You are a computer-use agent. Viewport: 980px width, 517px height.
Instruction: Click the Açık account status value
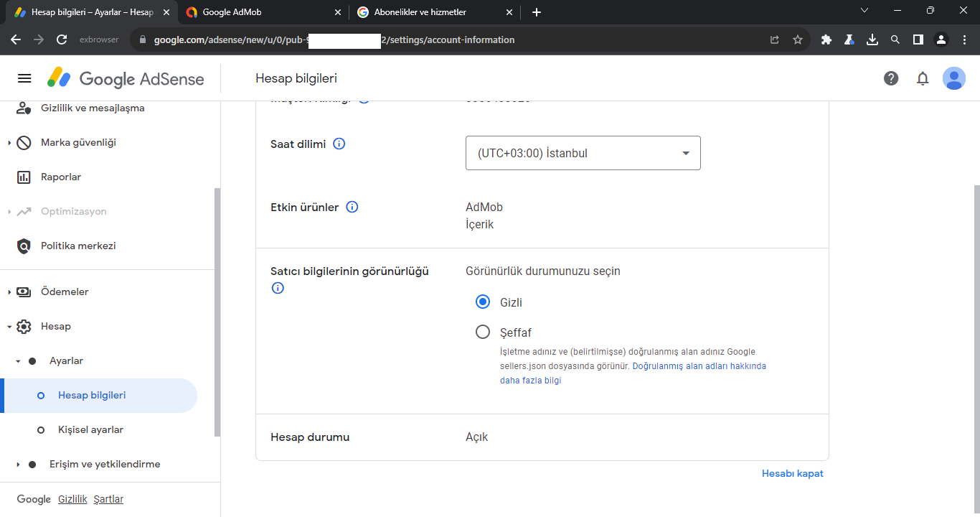coord(477,437)
